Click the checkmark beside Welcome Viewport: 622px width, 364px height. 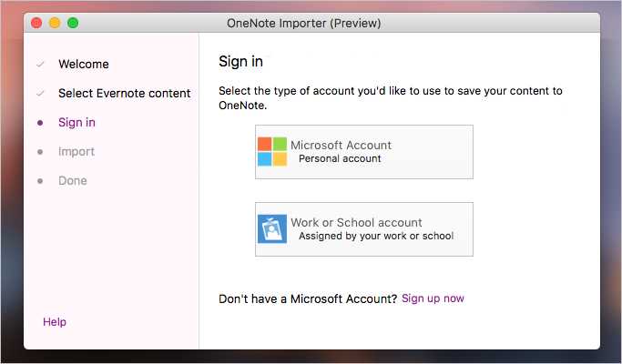click(40, 65)
